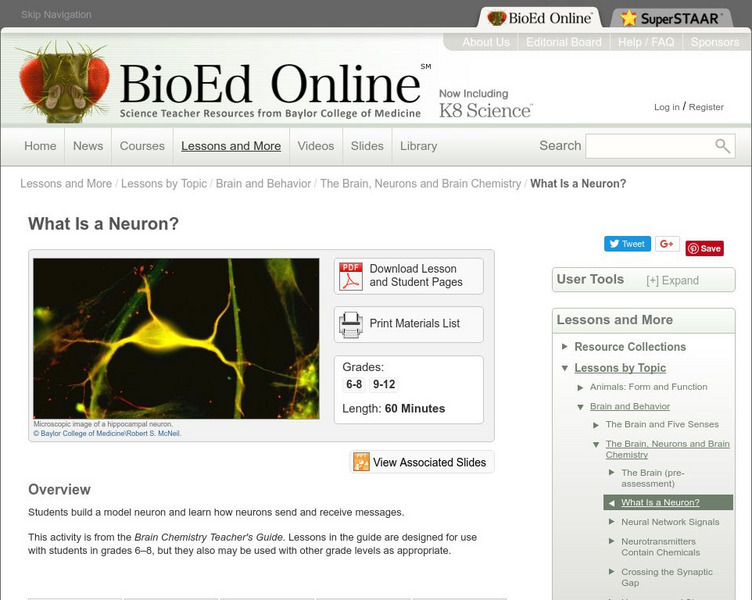The width and height of the screenshot is (752, 600).
Task: Collapse Lessons by Topic arrow
Action: [x=564, y=368]
